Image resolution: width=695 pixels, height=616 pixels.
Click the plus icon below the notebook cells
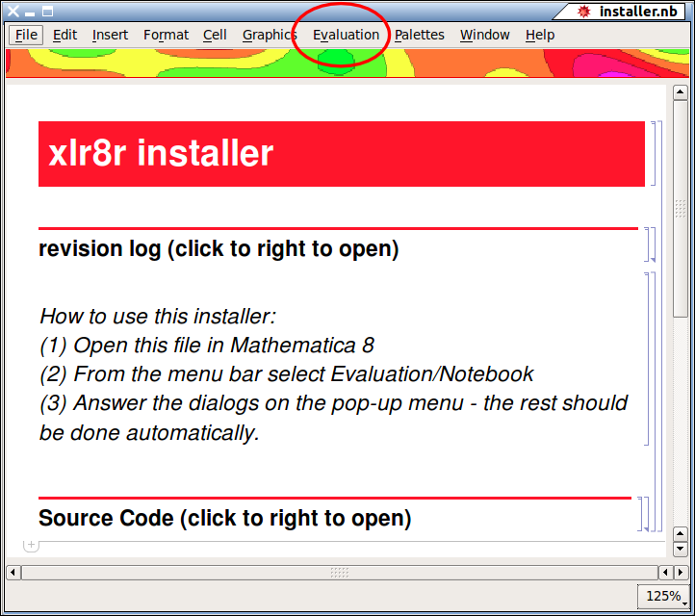pyautogui.click(x=31, y=545)
